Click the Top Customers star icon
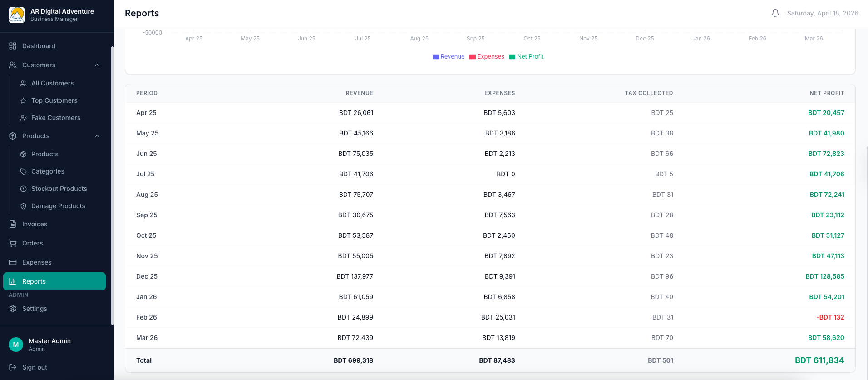This screenshot has width=868, height=380. click(x=24, y=100)
